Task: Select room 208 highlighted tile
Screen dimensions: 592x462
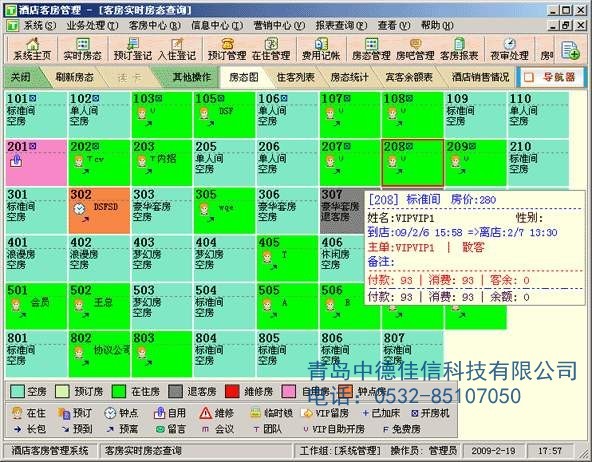Action: point(412,163)
